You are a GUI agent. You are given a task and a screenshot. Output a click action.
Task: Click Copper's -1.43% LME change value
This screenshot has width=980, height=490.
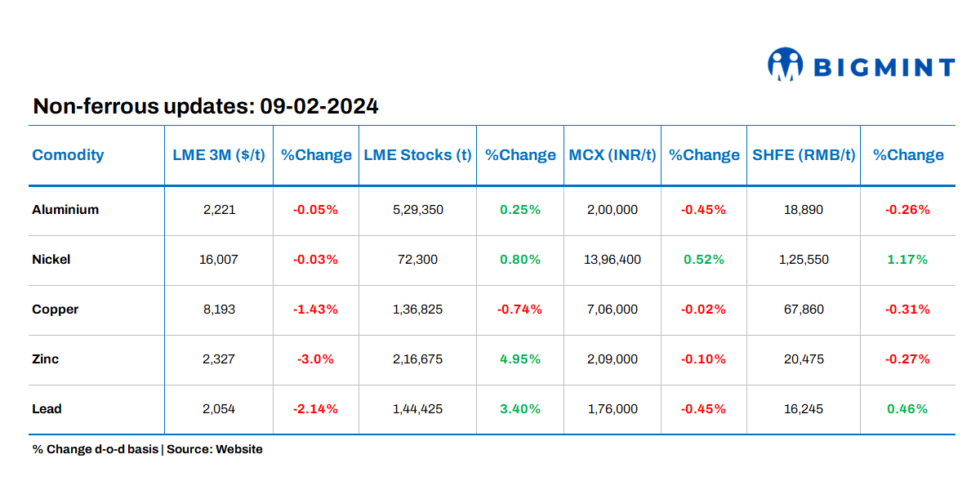point(315,310)
